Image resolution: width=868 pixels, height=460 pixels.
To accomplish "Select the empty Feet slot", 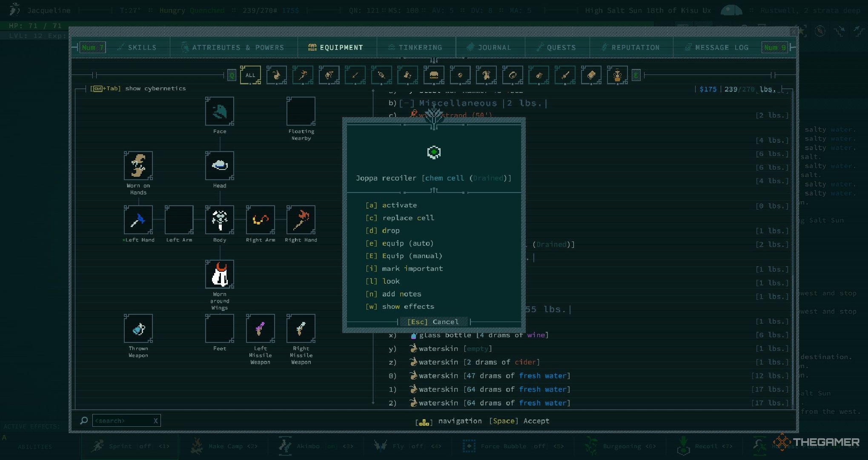I will coord(220,328).
